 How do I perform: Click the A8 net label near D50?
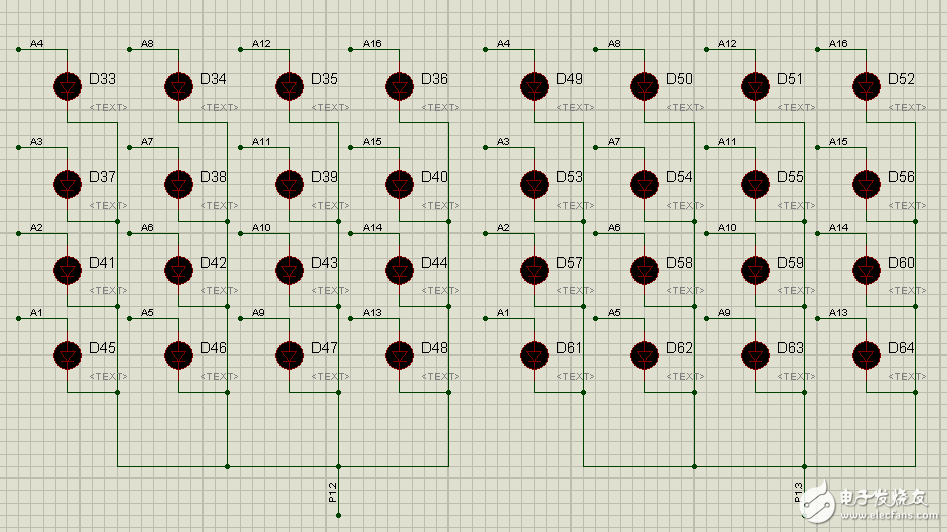point(614,44)
